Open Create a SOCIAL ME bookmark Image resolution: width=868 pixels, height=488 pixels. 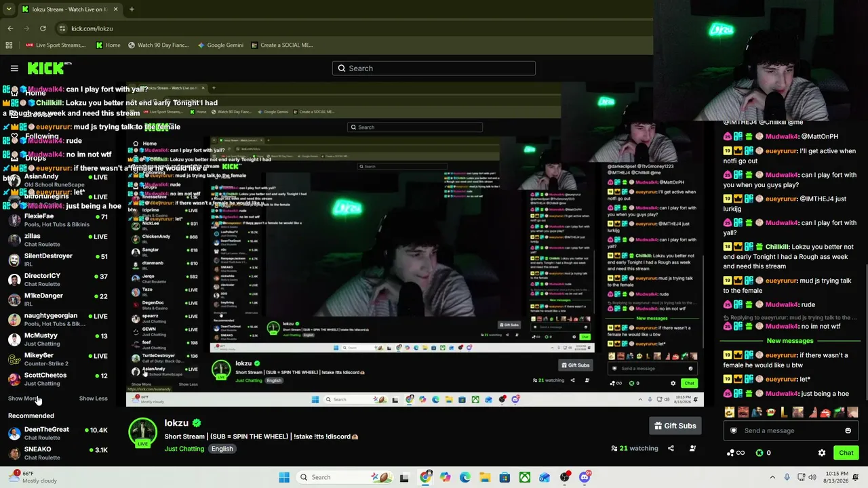(x=282, y=45)
